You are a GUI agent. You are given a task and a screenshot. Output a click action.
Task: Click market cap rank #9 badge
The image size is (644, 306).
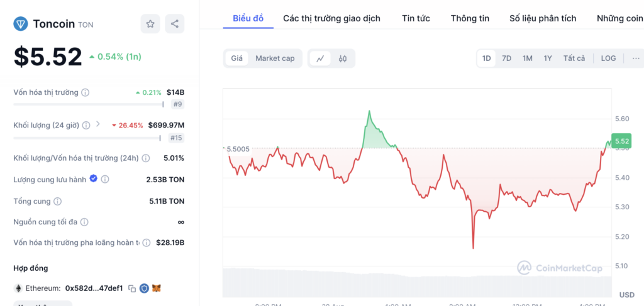click(x=177, y=104)
